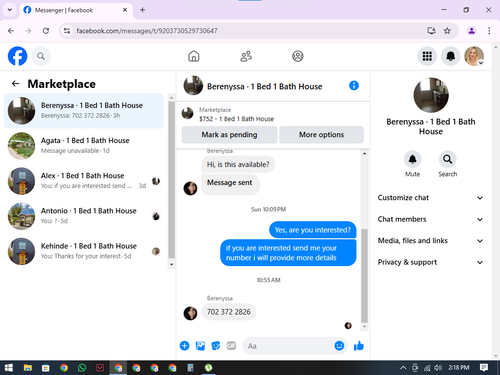Bookmark this page with star icon

click(447, 31)
